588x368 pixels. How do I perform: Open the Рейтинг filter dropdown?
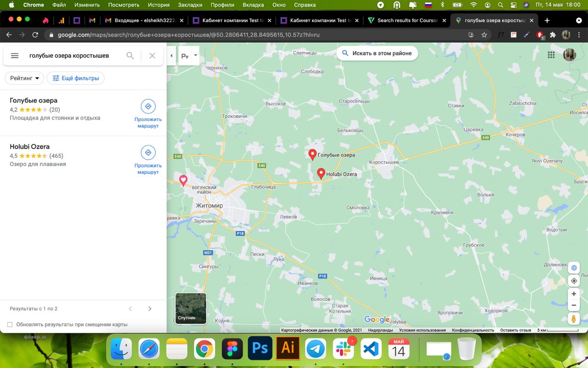coord(24,78)
